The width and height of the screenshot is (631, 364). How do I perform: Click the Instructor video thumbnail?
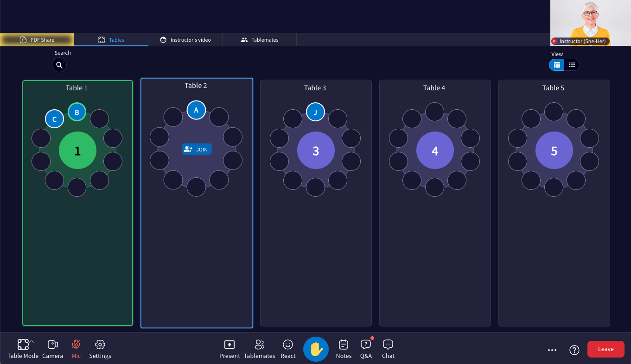(x=591, y=23)
